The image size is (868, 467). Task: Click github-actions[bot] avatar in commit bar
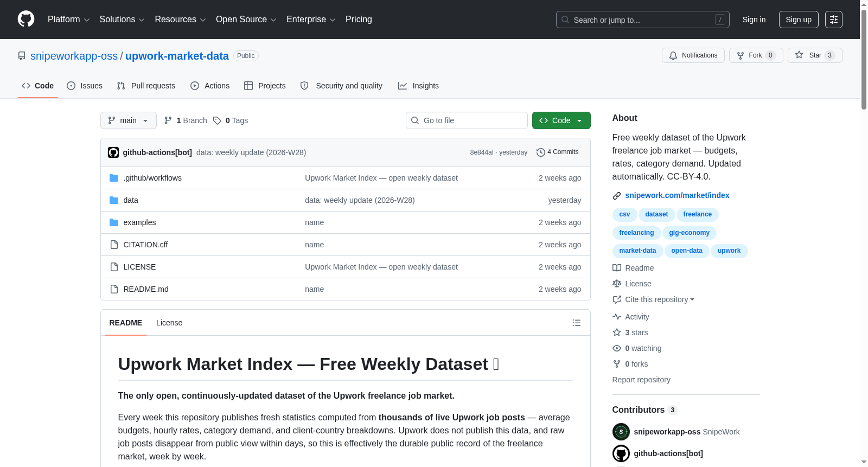[113, 152]
